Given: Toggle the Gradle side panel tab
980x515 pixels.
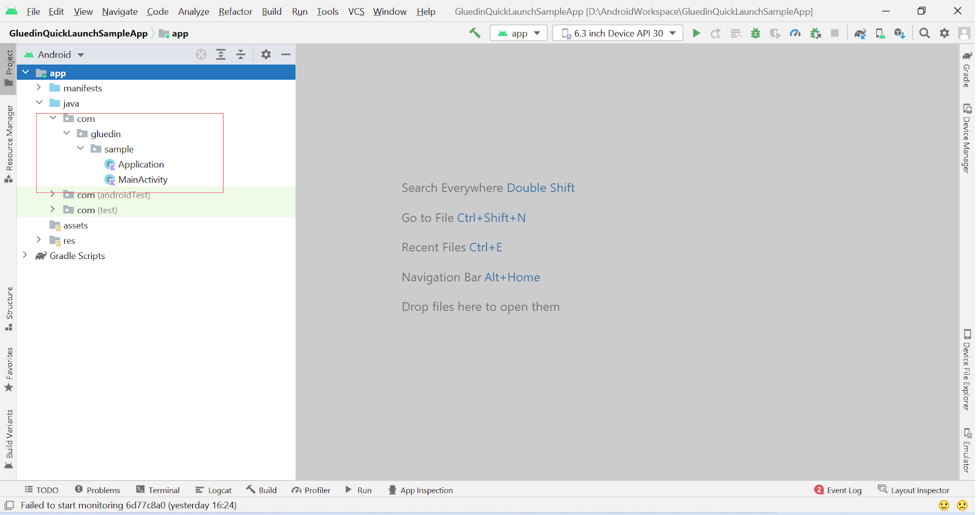Looking at the screenshot, I should (967, 69).
